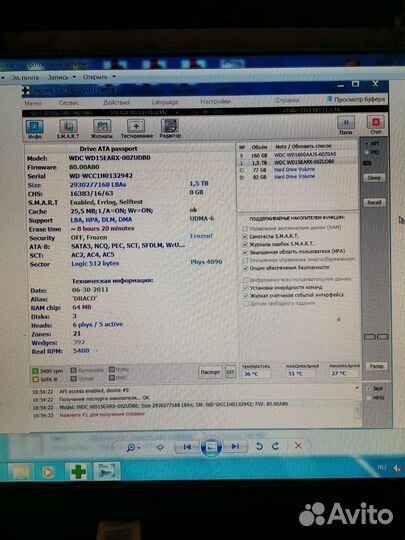The height and width of the screenshot is (540, 405).
Task: Click the rotate clockwise icon in photo viewer
Action: coord(276,446)
